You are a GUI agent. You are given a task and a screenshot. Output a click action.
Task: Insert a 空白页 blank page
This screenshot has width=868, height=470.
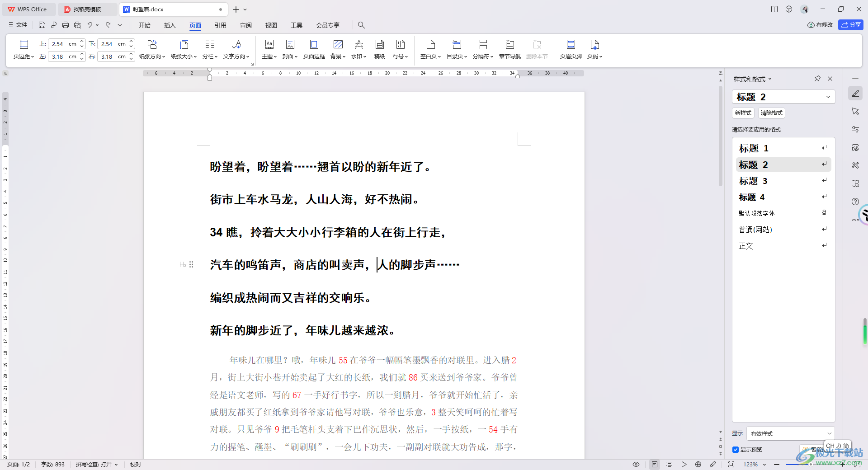pyautogui.click(x=430, y=49)
